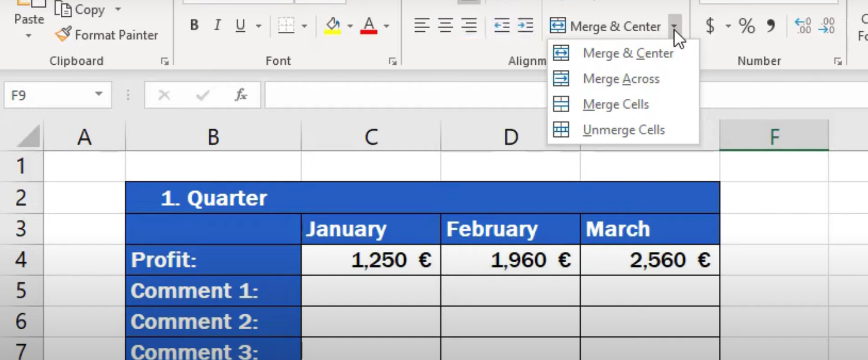The image size is (868, 360).
Task: Click the Borders icon
Action: tap(286, 25)
